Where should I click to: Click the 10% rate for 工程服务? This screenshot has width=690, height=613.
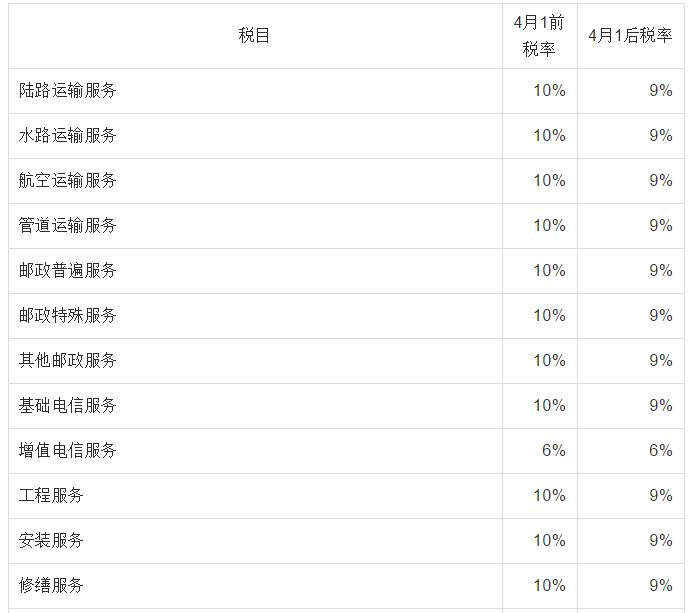(549, 496)
